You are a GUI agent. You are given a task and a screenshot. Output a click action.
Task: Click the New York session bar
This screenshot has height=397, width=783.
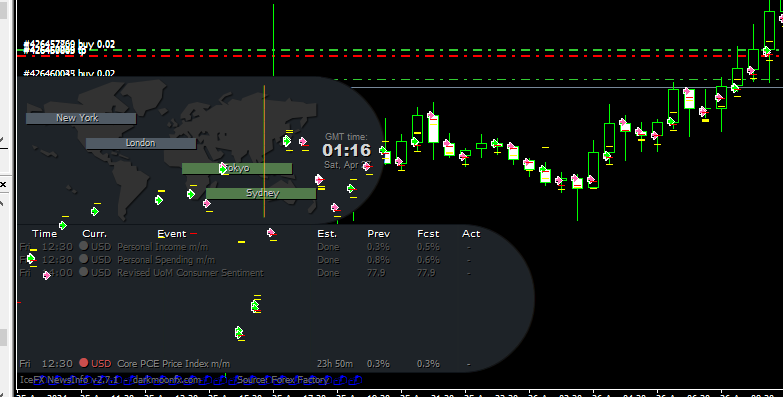pos(81,118)
